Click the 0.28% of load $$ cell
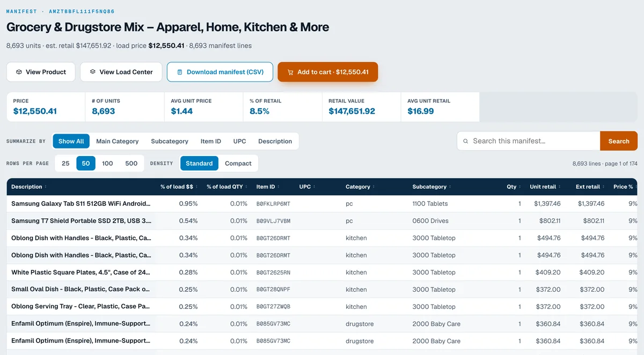This screenshot has height=355, width=644. coord(188,272)
